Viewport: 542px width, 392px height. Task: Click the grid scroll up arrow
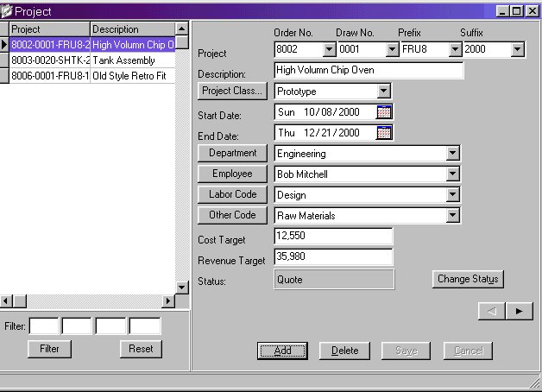pos(182,28)
